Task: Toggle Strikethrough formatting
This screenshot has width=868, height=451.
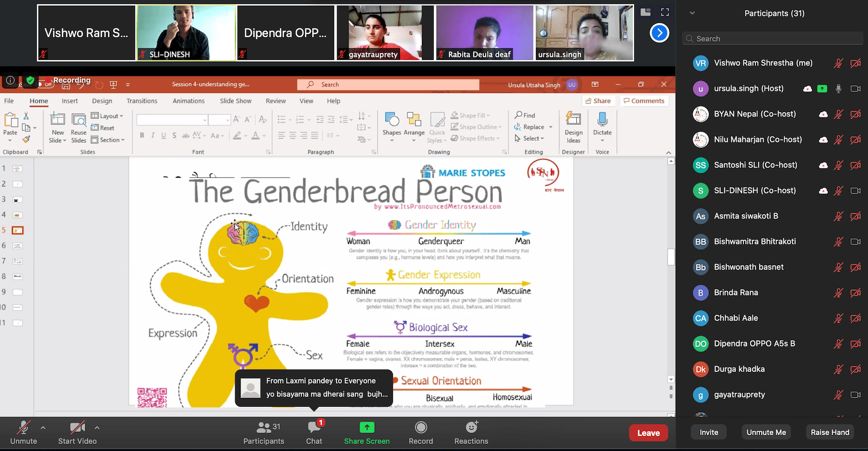Action: (x=186, y=136)
